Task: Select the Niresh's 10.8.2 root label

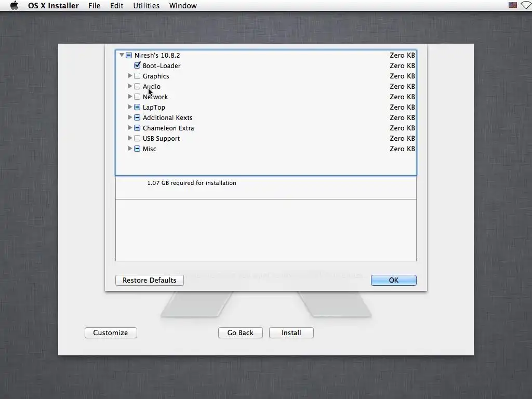Action: [x=157, y=55]
